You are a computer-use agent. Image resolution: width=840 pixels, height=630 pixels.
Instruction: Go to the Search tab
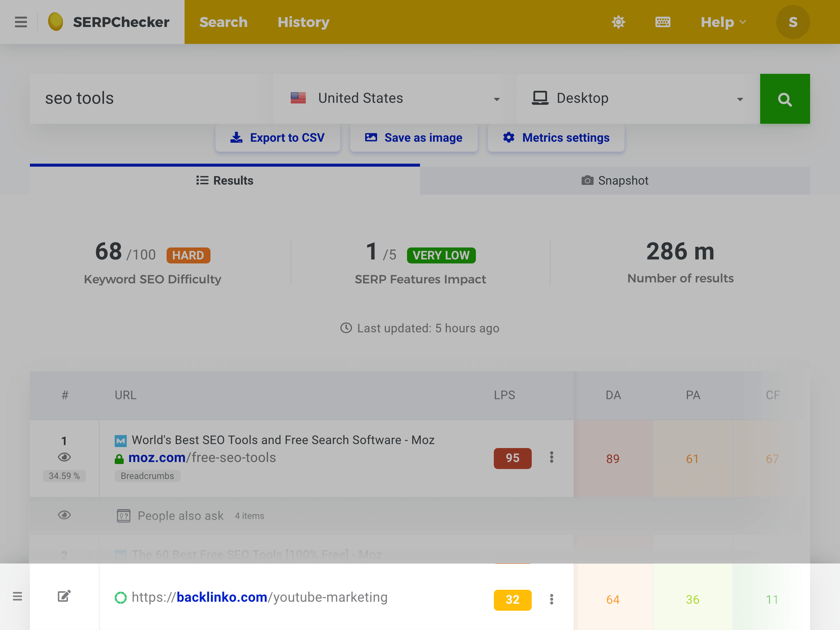(223, 22)
